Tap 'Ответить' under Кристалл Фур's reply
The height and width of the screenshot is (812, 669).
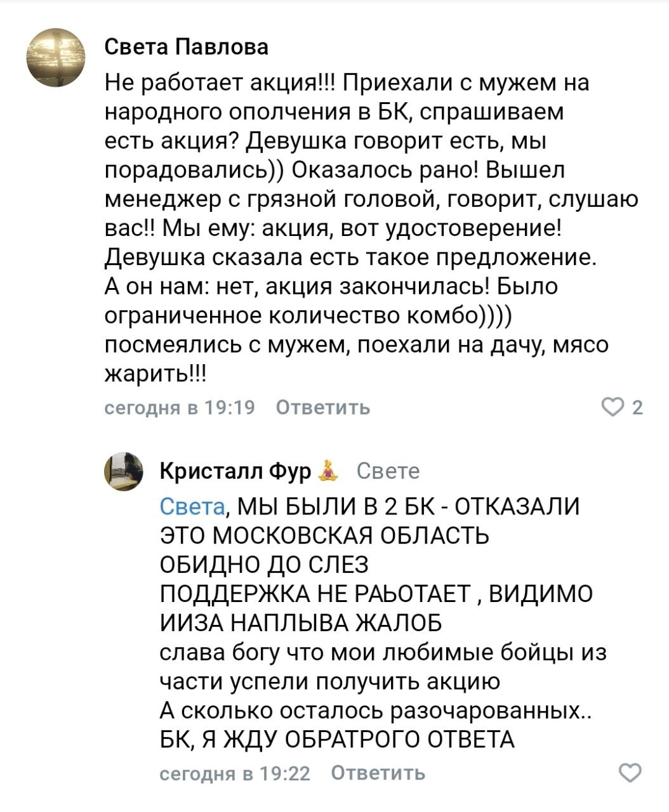(379, 773)
